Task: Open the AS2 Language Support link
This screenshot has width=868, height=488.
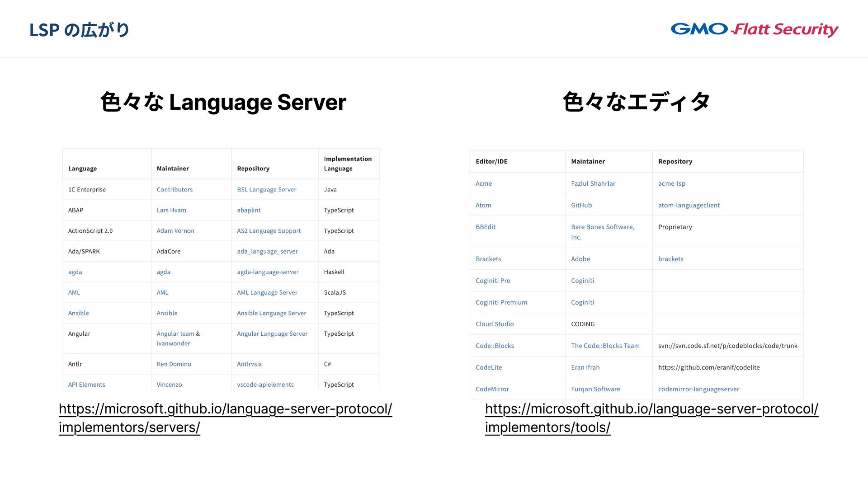Action: (269, 230)
